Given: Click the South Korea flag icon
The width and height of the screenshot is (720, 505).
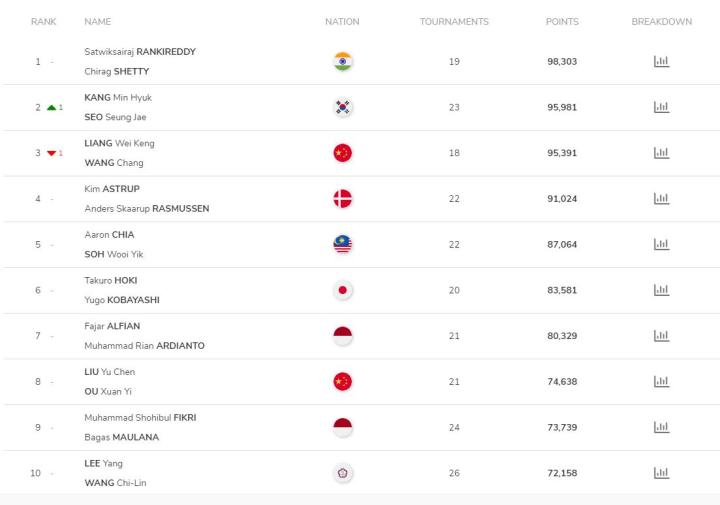Looking at the screenshot, I should [343, 107].
